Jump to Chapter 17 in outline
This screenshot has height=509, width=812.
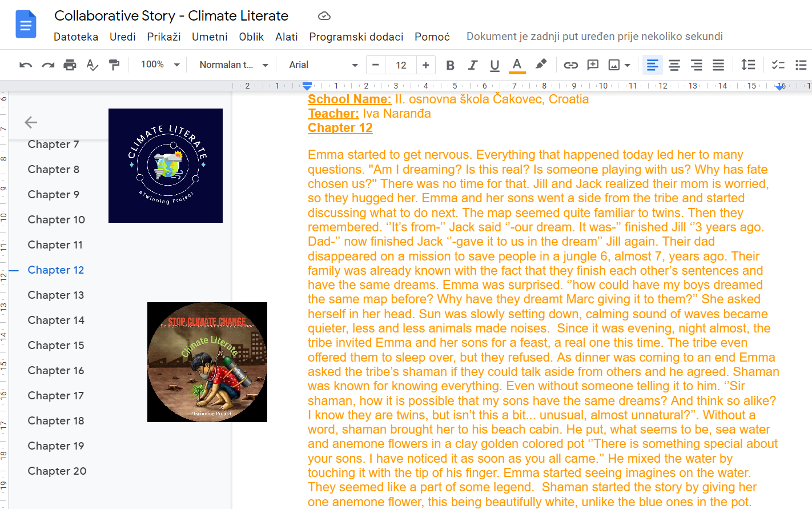point(56,396)
